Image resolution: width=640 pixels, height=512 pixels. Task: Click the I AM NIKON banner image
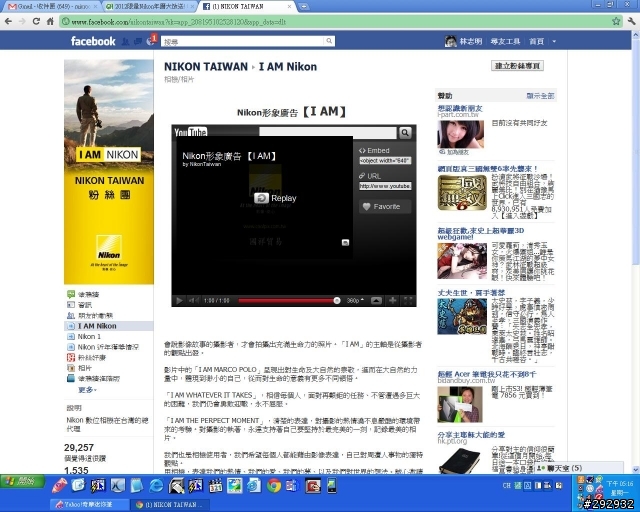pyautogui.click(x=109, y=172)
